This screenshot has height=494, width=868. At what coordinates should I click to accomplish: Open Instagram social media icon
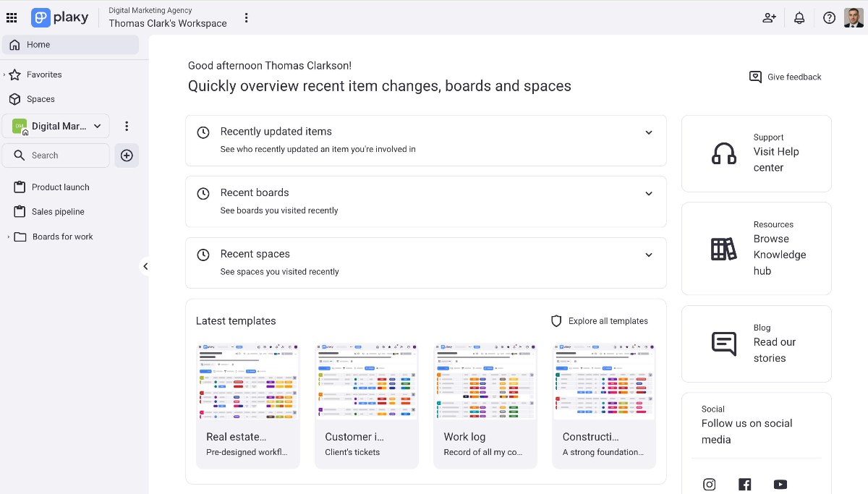click(x=710, y=485)
